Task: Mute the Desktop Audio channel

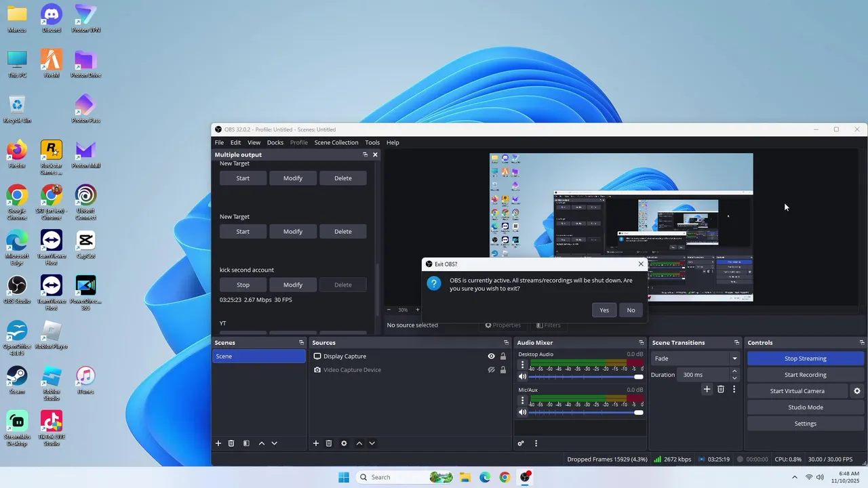Action: point(522,376)
